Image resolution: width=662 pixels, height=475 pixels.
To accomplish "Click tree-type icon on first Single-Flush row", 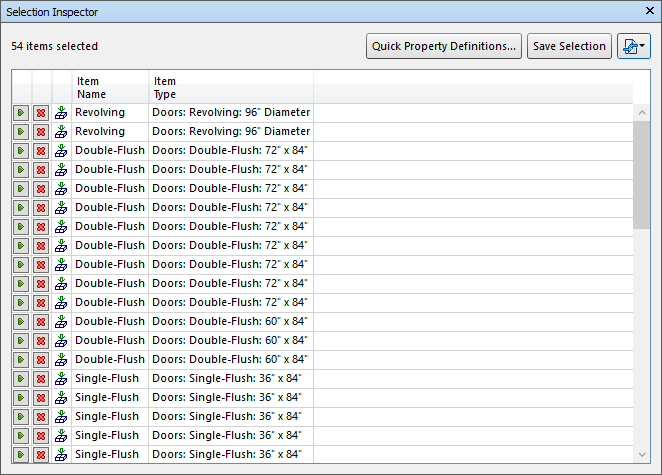I will 61,379.
